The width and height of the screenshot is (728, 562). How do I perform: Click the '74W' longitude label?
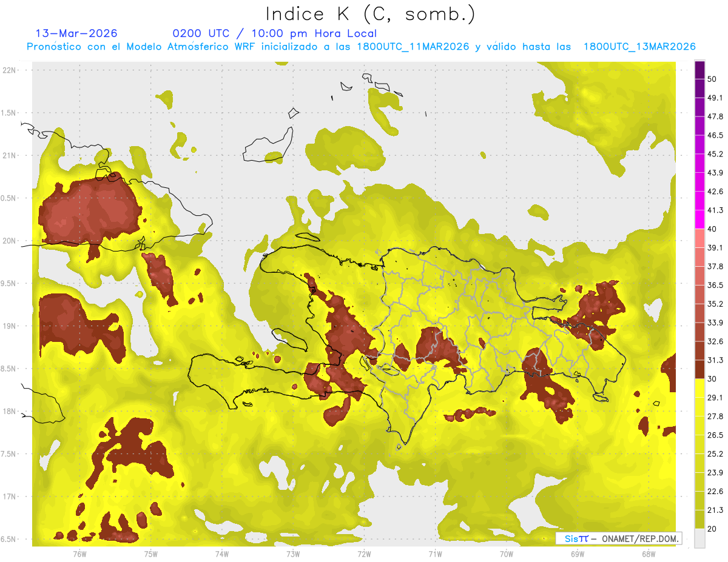point(221,554)
